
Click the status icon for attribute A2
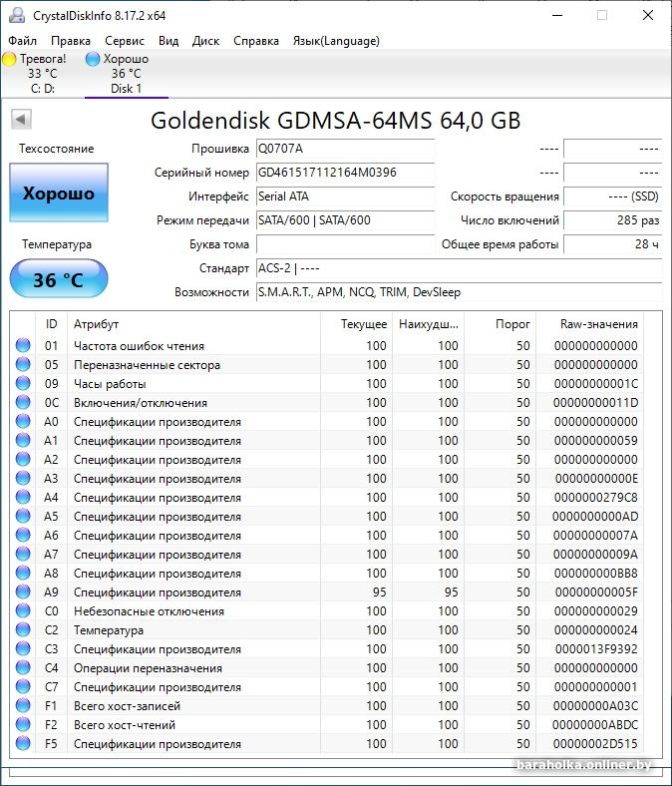[23, 459]
